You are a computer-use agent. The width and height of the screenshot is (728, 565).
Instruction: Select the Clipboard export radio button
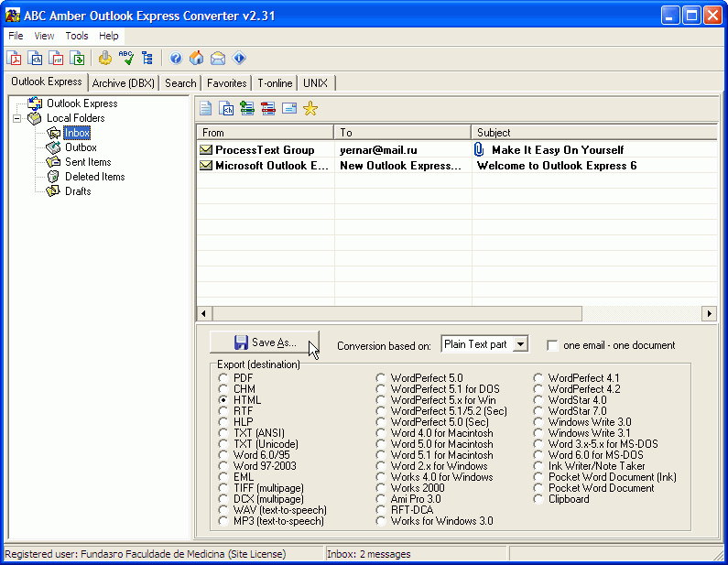538,499
